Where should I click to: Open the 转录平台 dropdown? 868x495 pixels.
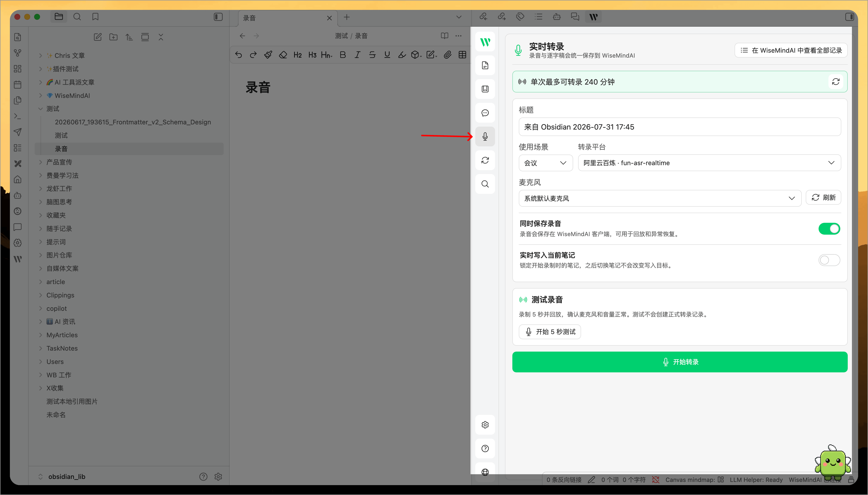(709, 163)
